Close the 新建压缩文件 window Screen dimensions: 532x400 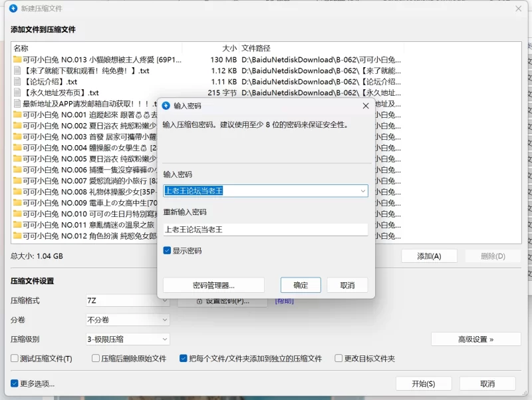[x=518, y=9]
